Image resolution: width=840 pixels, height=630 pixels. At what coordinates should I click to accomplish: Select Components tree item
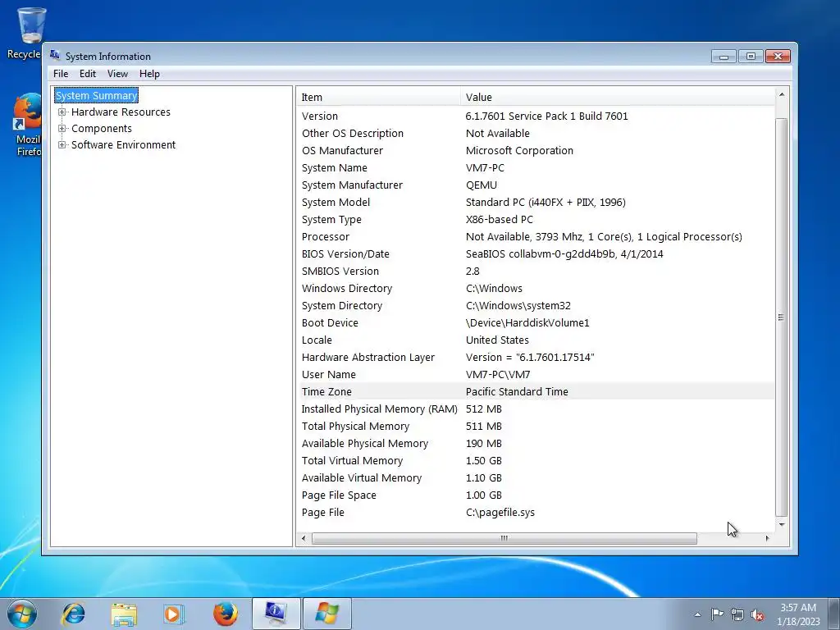[x=101, y=129]
